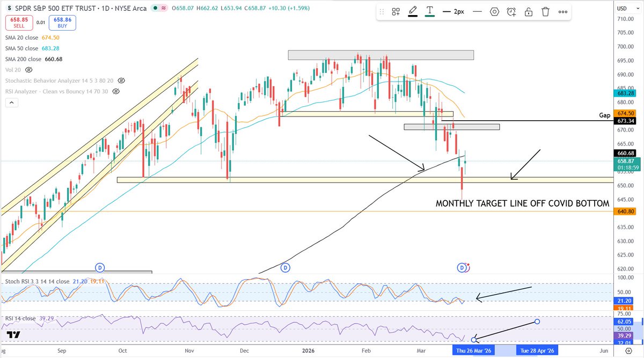644x358 pixels.
Task: Open the more options ellipsis menu
Action: pyautogui.click(x=562, y=11)
